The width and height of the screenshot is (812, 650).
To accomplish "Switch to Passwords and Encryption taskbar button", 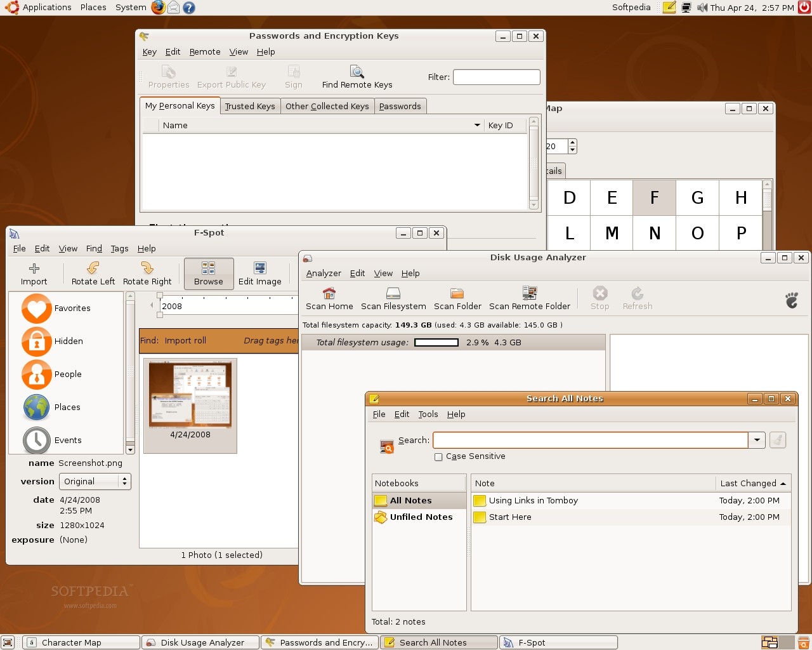I will [x=320, y=642].
